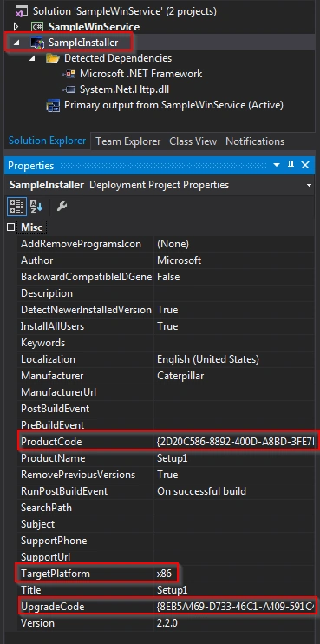Click the Primary output item icon

(x=53, y=105)
